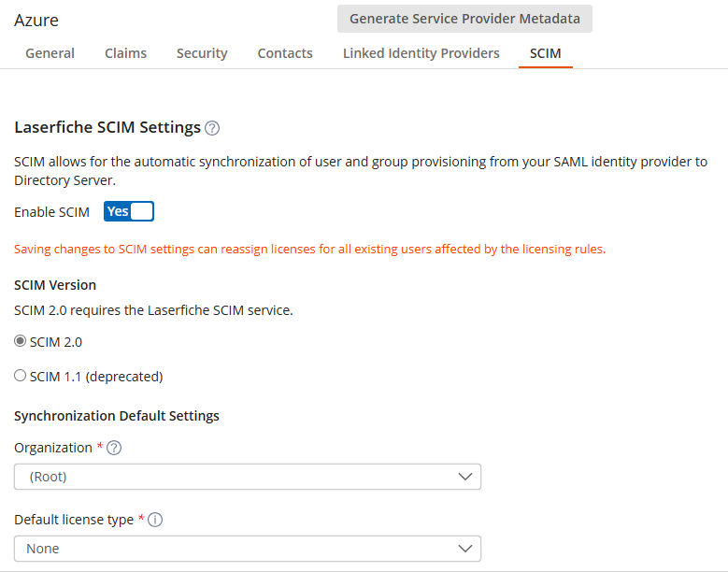Go to the Security tab
The height and width of the screenshot is (572, 728).
point(202,53)
